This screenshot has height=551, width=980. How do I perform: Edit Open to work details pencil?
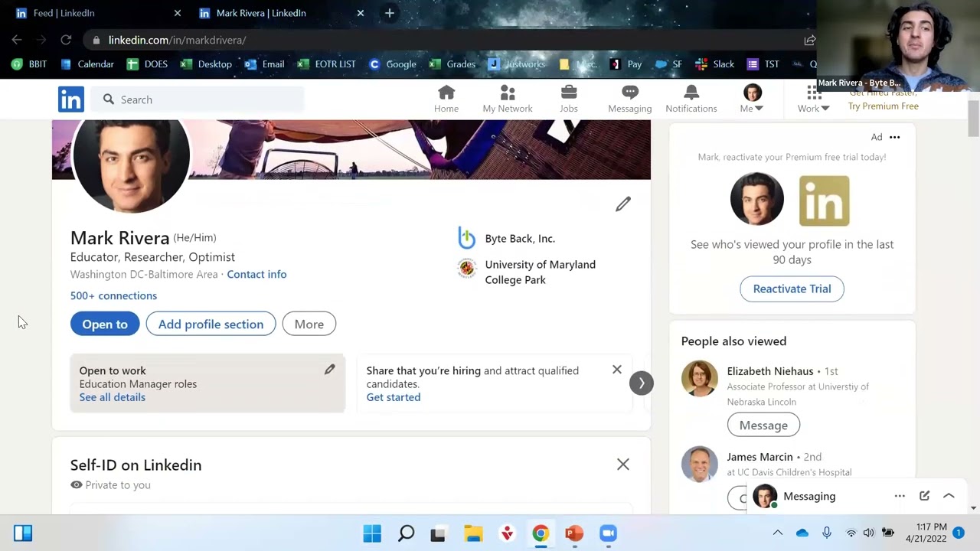[329, 370]
